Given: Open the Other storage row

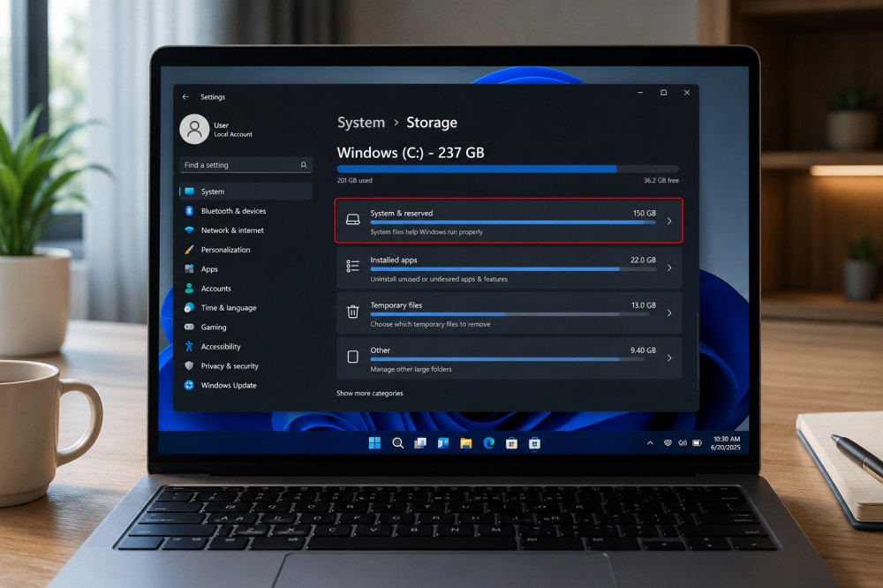Looking at the screenshot, I should (509, 358).
